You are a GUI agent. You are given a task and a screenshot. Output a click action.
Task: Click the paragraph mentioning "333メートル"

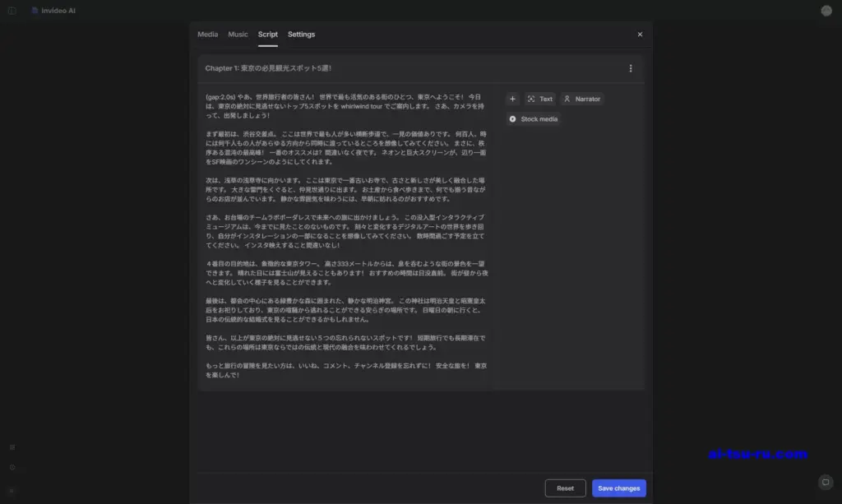coord(347,273)
